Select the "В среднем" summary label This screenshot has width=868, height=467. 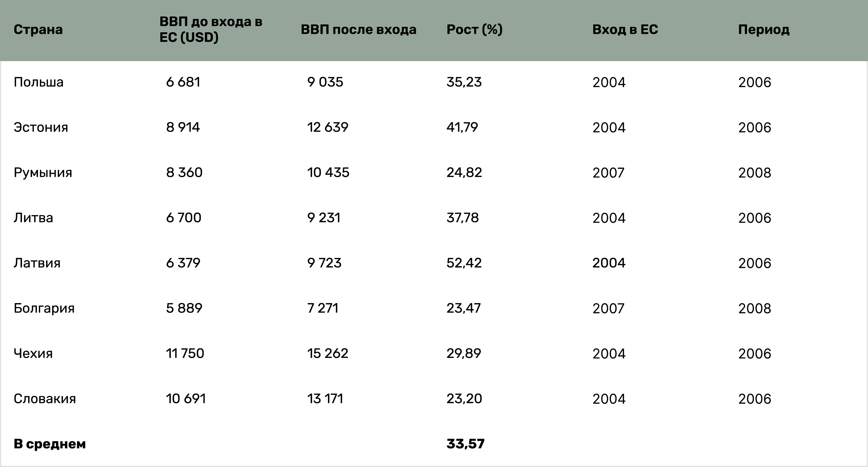(50, 444)
